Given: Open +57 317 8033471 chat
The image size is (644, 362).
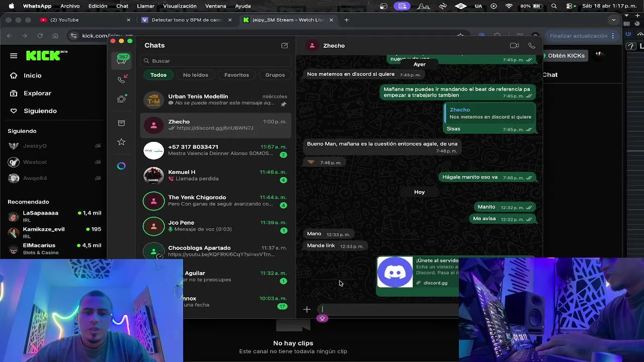Looking at the screenshot, I should point(215,150).
